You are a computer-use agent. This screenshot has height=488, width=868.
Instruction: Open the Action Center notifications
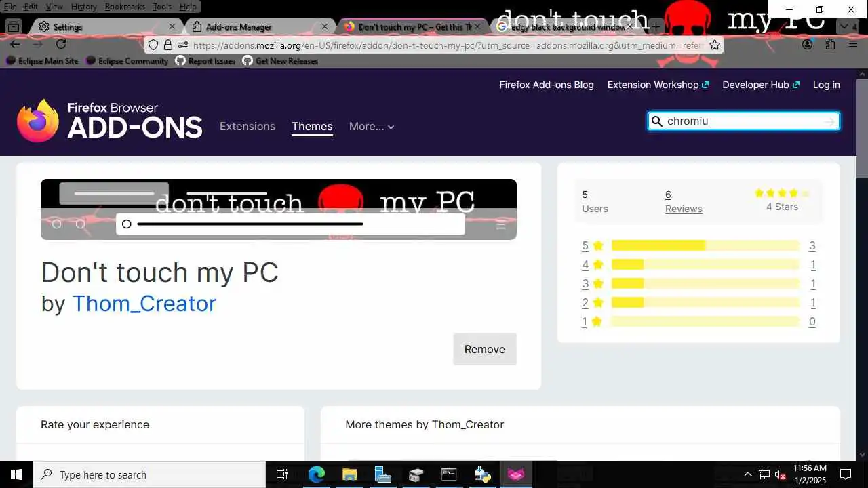pos(846,474)
